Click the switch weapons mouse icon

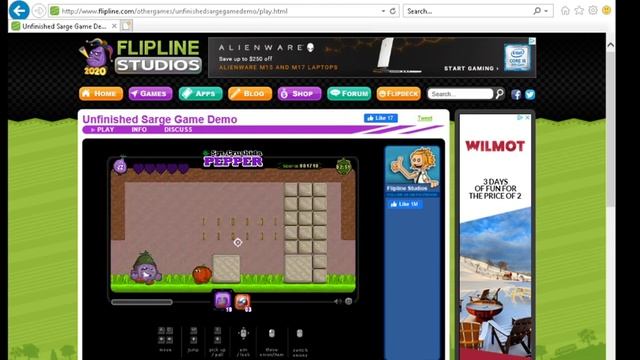(x=300, y=334)
